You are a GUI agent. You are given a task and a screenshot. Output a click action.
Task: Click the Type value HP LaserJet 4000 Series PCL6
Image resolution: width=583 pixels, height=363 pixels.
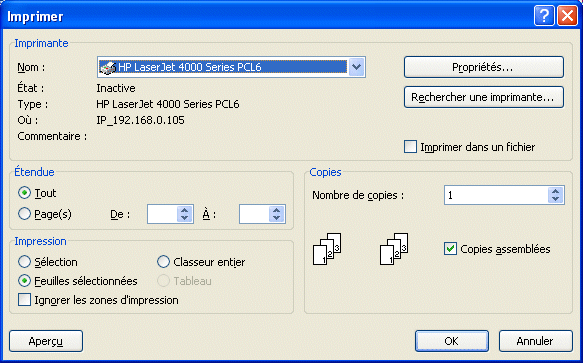168,104
